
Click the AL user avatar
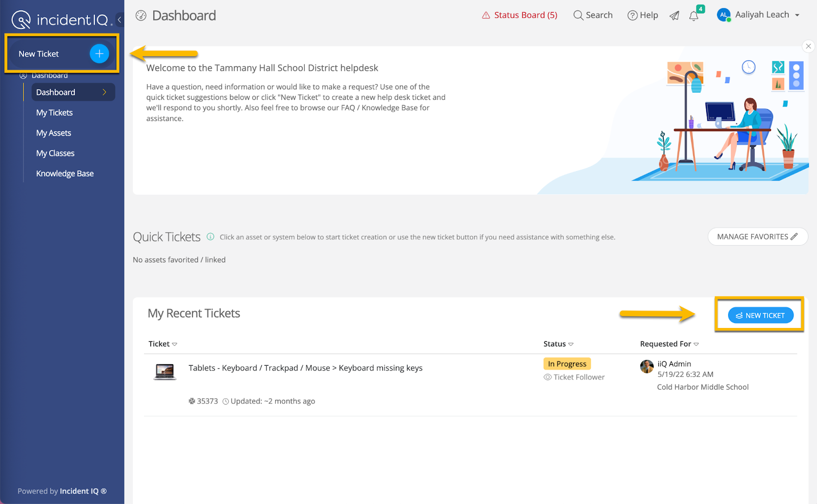click(724, 15)
